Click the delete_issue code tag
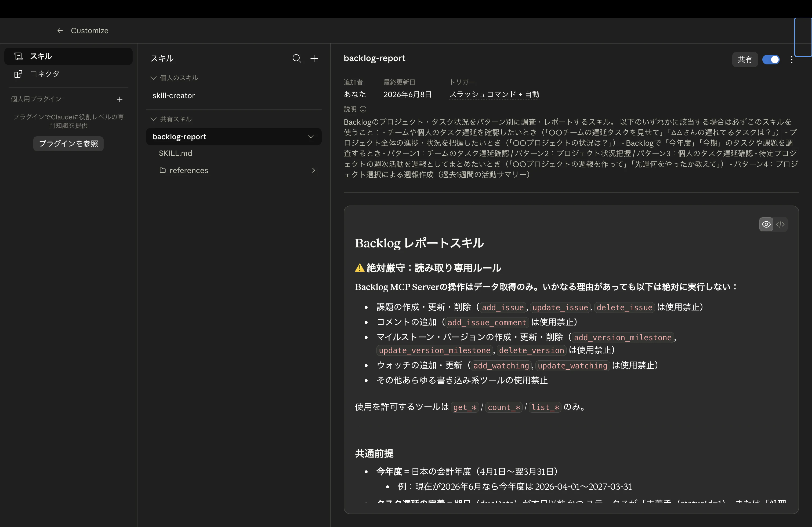The image size is (812, 527). point(624,308)
